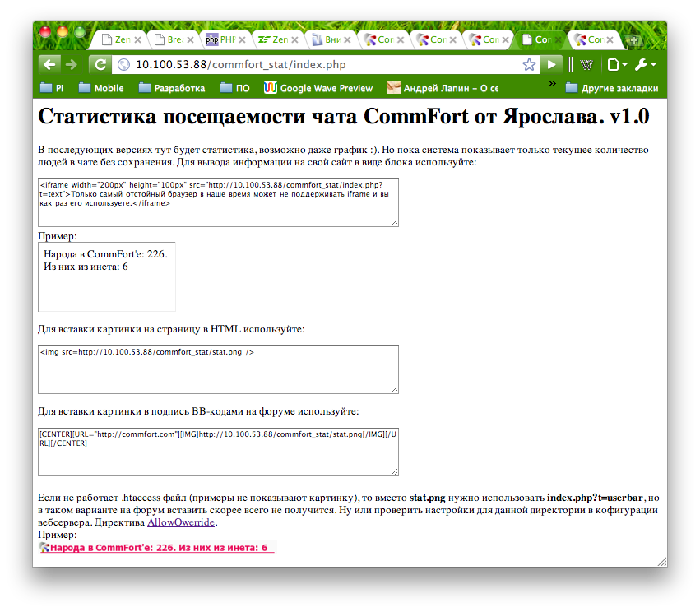
Task: Click the browser Back arrow button
Action: pos(49,64)
